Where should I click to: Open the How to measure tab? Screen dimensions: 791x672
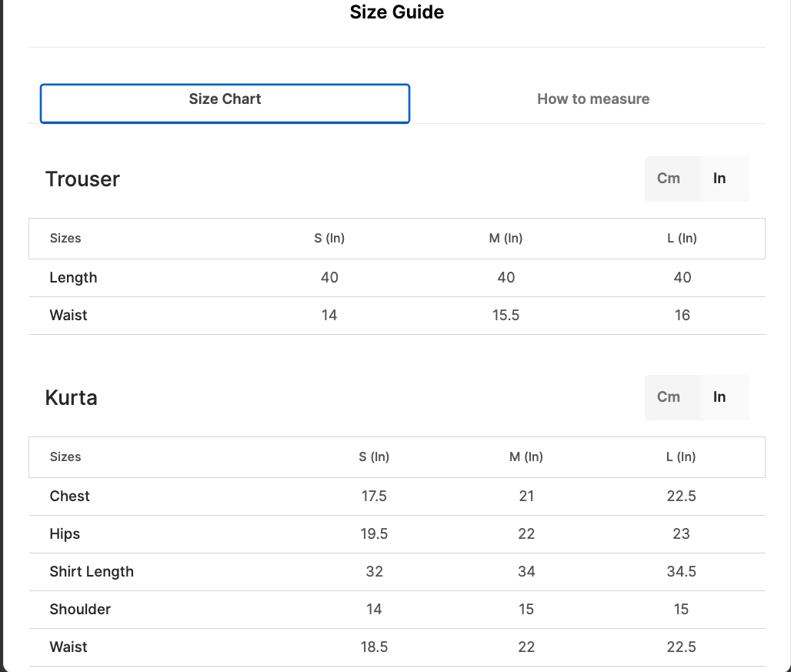click(592, 99)
